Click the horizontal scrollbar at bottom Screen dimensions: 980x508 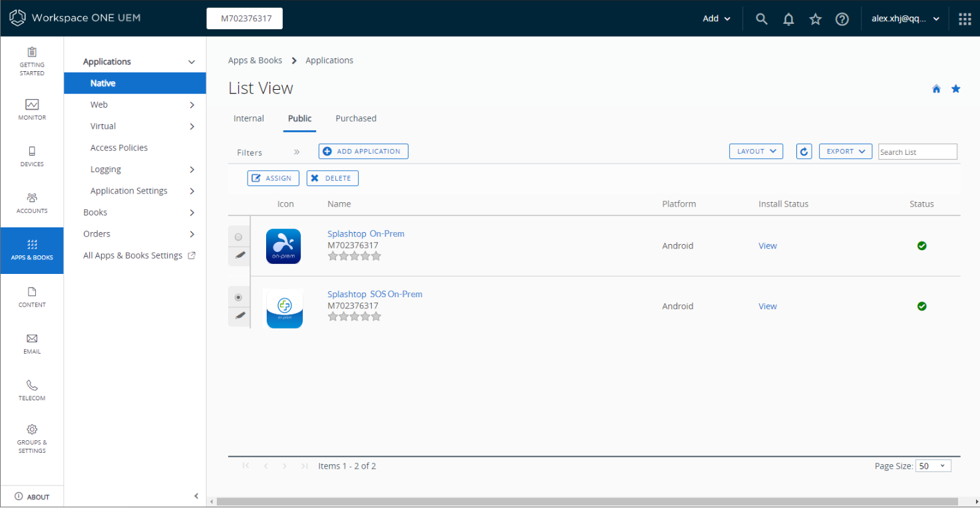click(x=587, y=501)
